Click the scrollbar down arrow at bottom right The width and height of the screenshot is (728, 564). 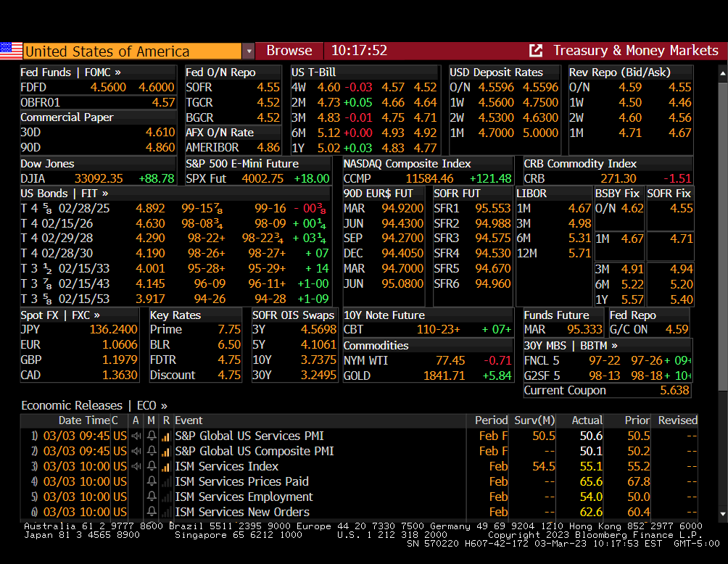(x=722, y=514)
